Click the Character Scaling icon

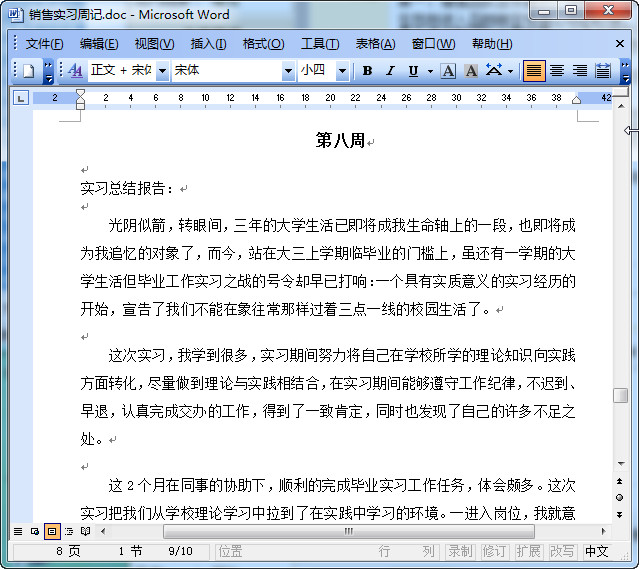point(494,71)
